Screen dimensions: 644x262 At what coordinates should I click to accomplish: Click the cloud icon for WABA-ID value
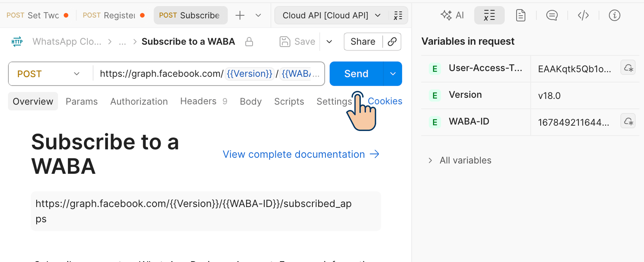tap(628, 121)
